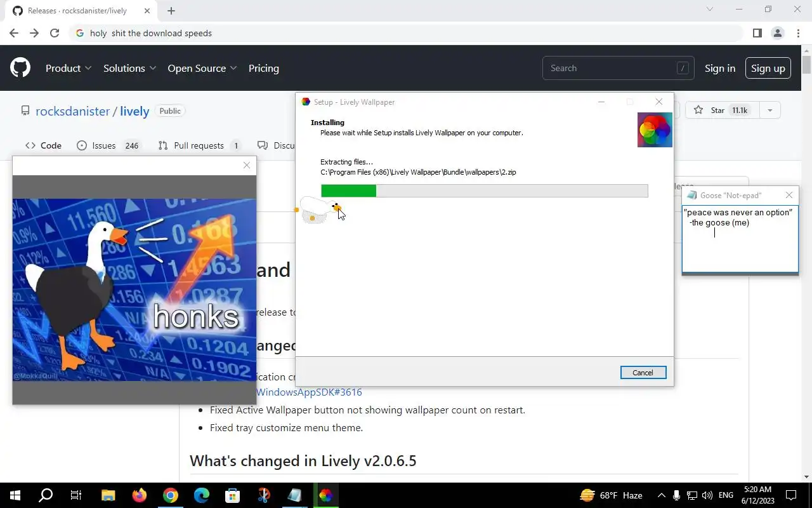Open the Code tab
Image resolution: width=812 pixels, height=508 pixels.
pos(43,145)
